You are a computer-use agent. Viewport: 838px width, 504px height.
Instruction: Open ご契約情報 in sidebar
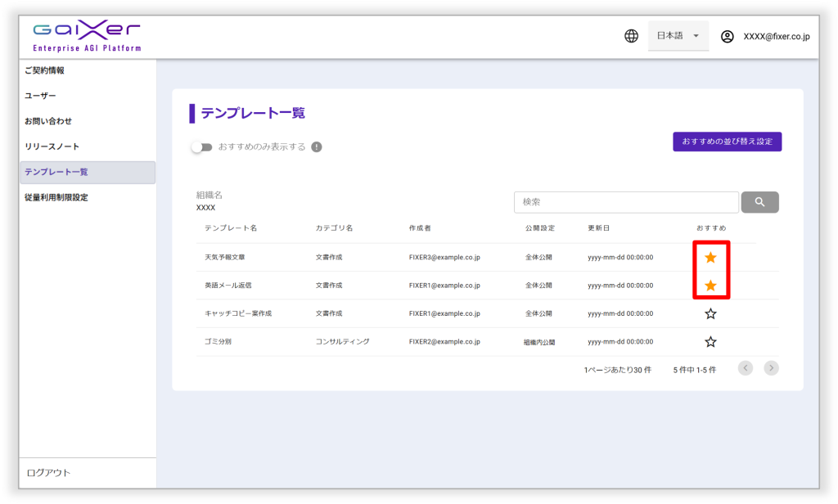[x=44, y=70]
